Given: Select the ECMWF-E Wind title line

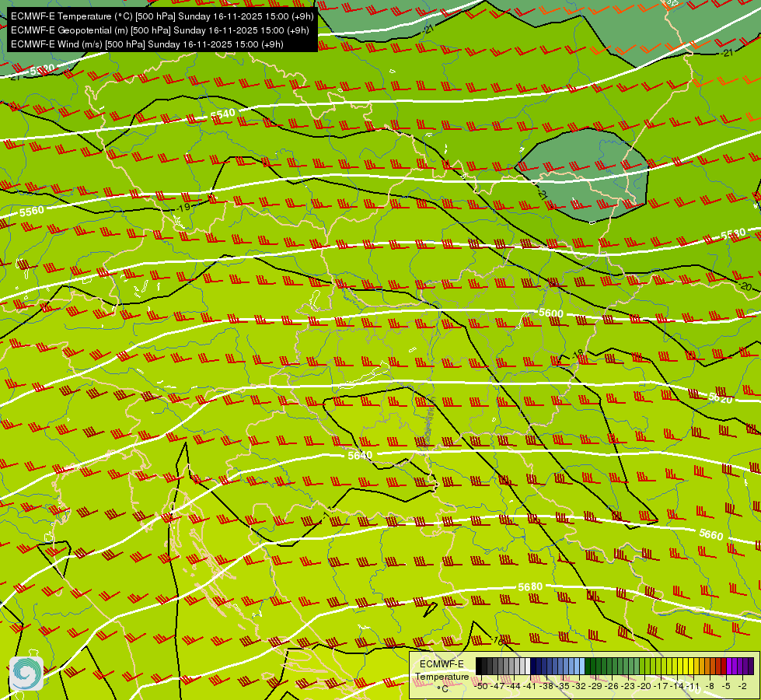Looking at the screenshot, I should pos(147,44).
